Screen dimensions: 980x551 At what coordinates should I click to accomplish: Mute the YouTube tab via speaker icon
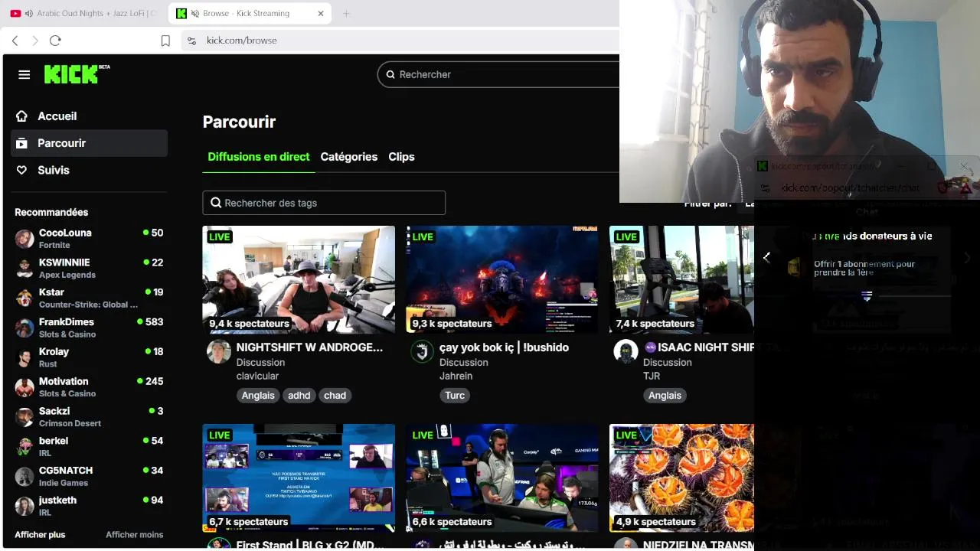[29, 13]
